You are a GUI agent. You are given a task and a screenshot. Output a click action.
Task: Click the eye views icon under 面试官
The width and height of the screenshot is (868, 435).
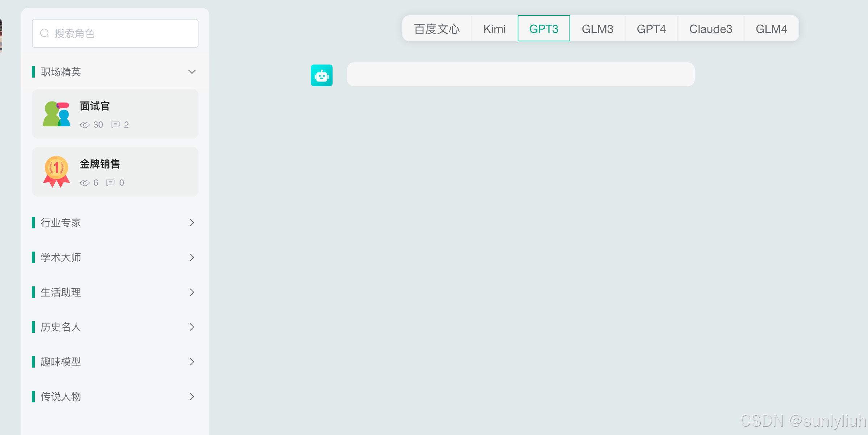point(85,125)
